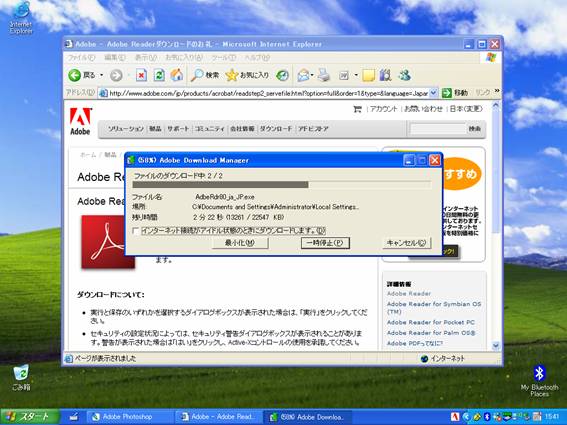The image size is (567, 425).
Task: Go to Home page via house icon
Action: 177,75
